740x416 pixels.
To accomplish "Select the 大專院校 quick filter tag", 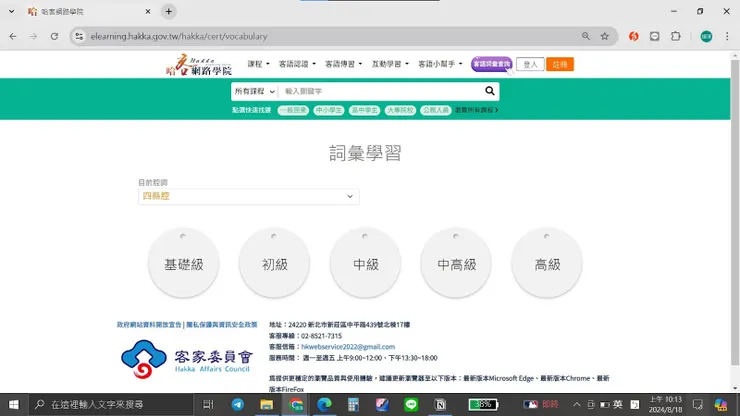I will point(400,110).
